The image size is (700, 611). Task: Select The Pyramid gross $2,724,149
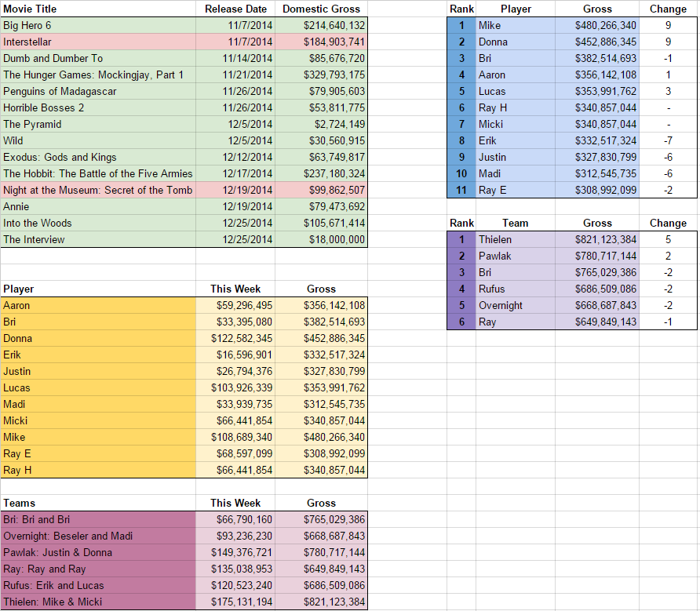(x=322, y=125)
